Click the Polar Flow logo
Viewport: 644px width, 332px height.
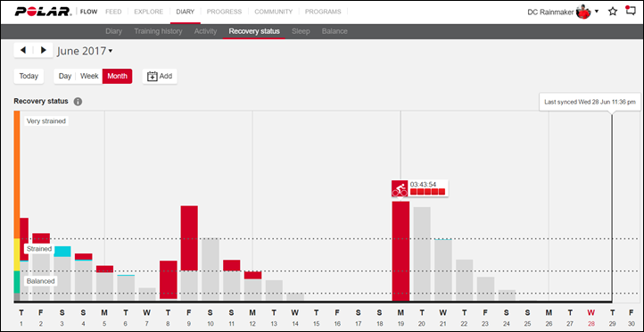tap(56, 12)
